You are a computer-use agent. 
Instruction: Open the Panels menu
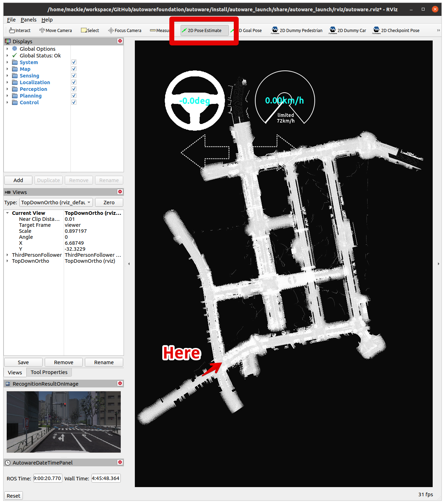point(29,20)
